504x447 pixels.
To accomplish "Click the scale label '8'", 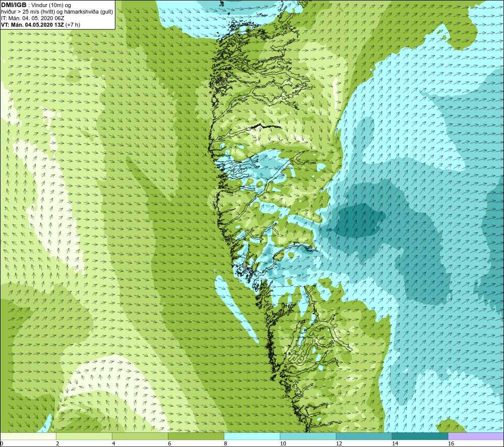I will (x=225, y=443).
